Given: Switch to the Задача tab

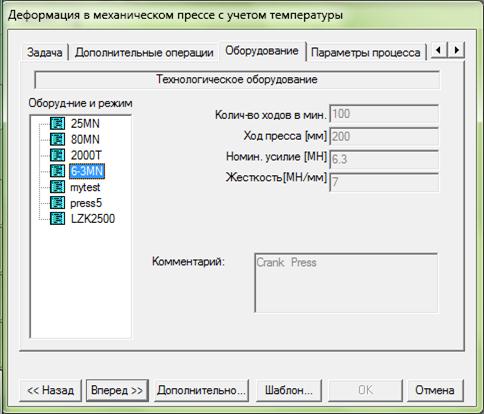Looking at the screenshot, I should pyautogui.click(x=45, y=52).
